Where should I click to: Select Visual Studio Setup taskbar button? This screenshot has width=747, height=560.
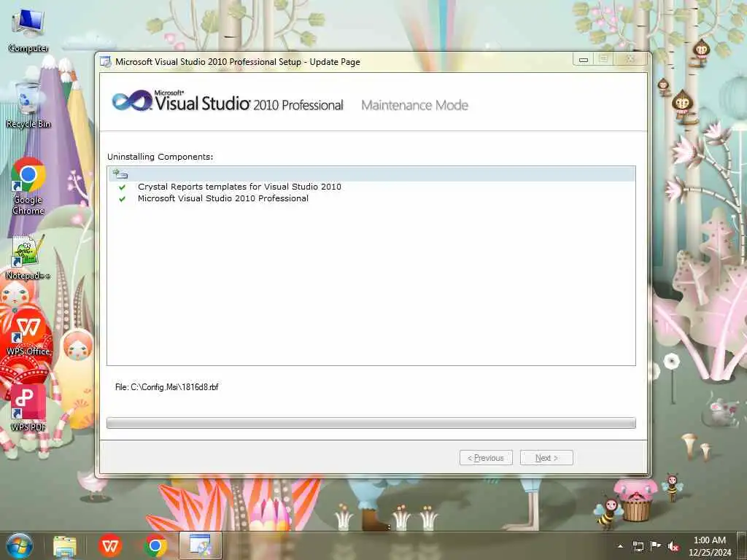(x=200, y=545)
